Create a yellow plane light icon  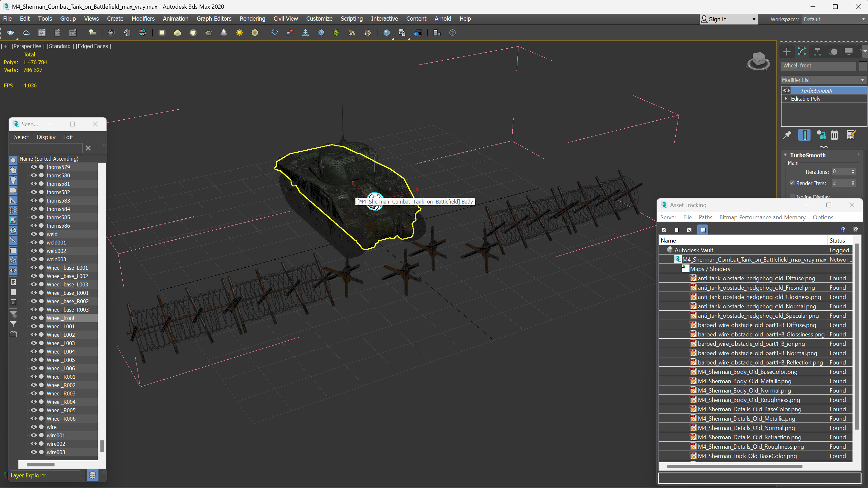click(162, 33)
